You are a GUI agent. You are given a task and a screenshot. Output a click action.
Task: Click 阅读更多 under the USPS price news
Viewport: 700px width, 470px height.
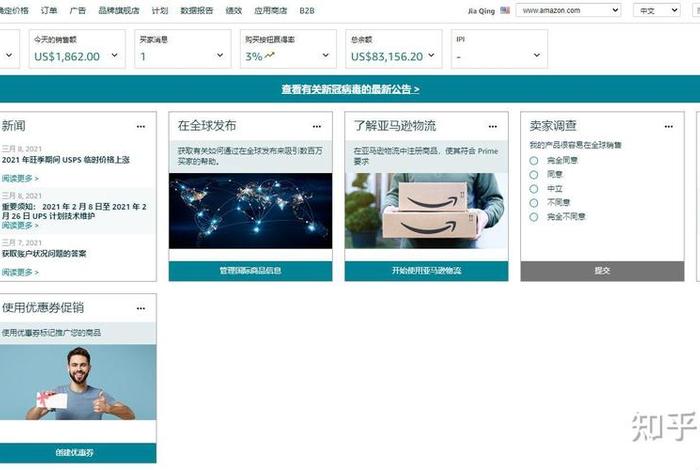pos(20,179)
